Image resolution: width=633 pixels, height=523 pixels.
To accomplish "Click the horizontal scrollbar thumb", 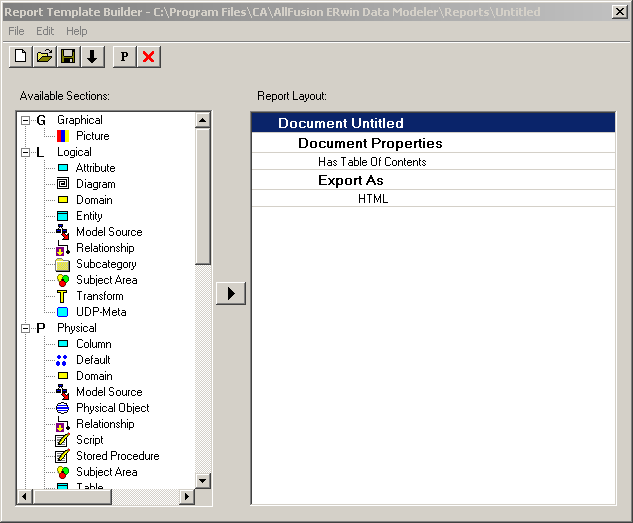I will point(72,496).
